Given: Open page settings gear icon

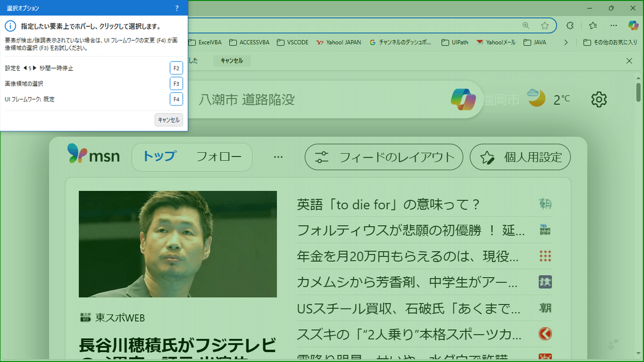Looking at the screenshot, I should (599, 99).
